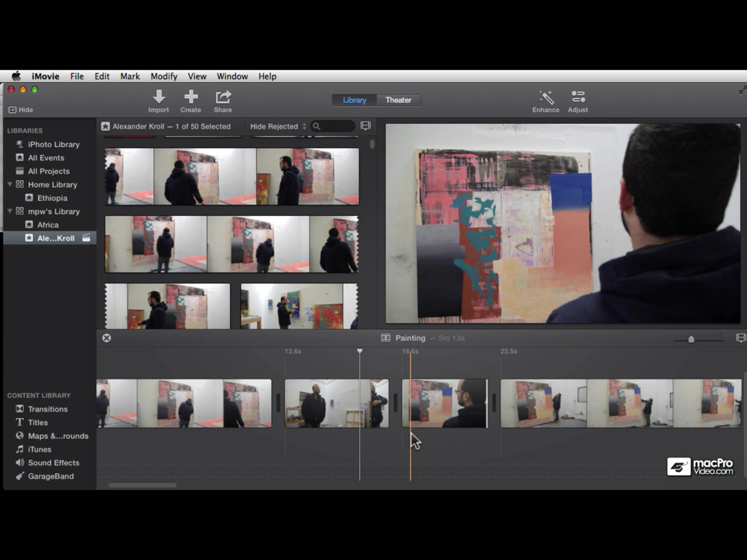Select the timeline clip at 12.6s

(x=336, y=403)
